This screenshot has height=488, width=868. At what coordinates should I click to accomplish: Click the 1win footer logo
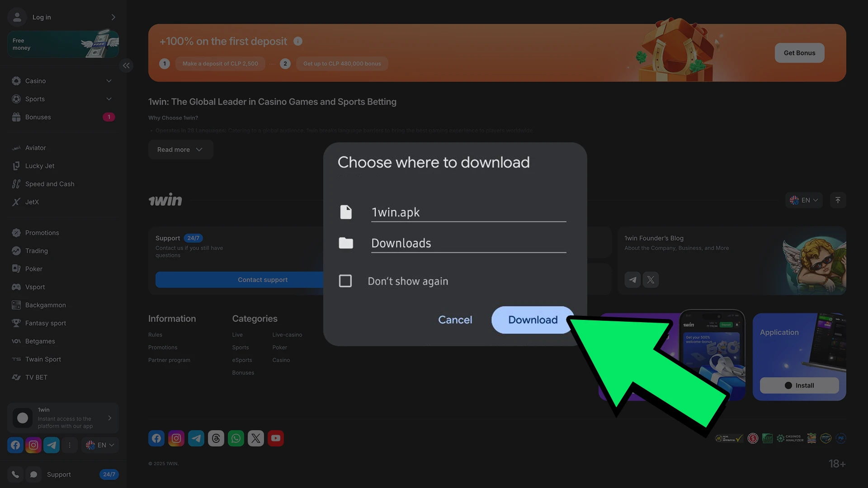[165, 200]
